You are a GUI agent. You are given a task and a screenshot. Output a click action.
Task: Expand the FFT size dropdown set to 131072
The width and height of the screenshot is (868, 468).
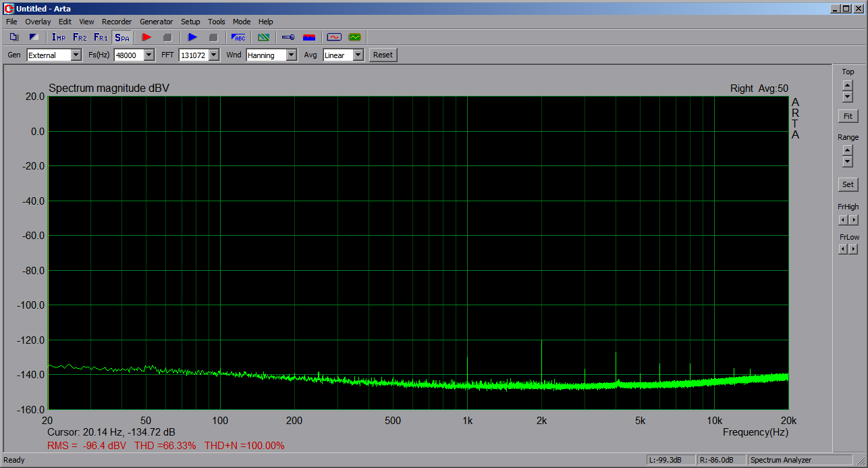pyautogui.click(x=213, y=55)
